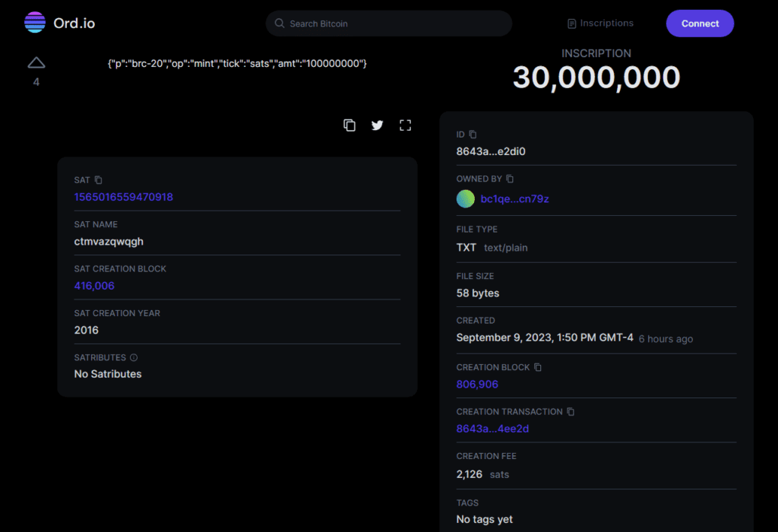Open sat creation block 416,006
The height and width of the screenshot is (532, 778).
[94, 286]
